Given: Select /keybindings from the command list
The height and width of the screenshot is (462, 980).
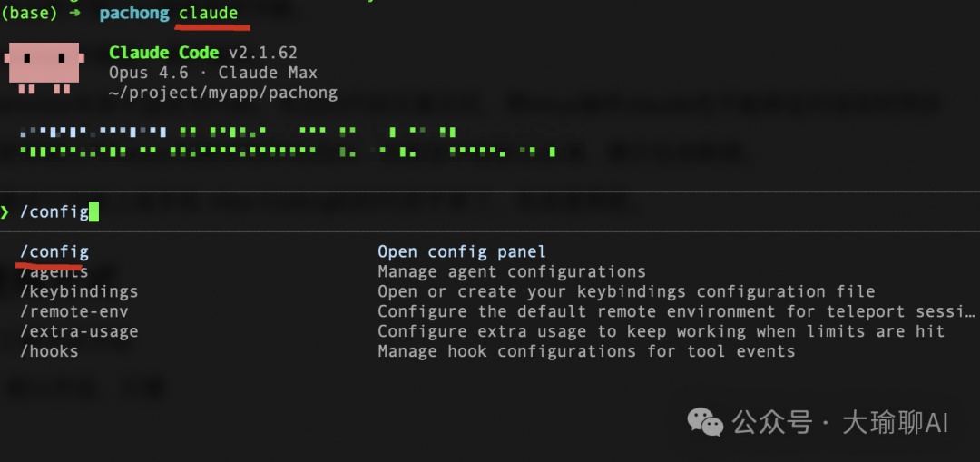Looking at the screenshot, I should point(79,291).
